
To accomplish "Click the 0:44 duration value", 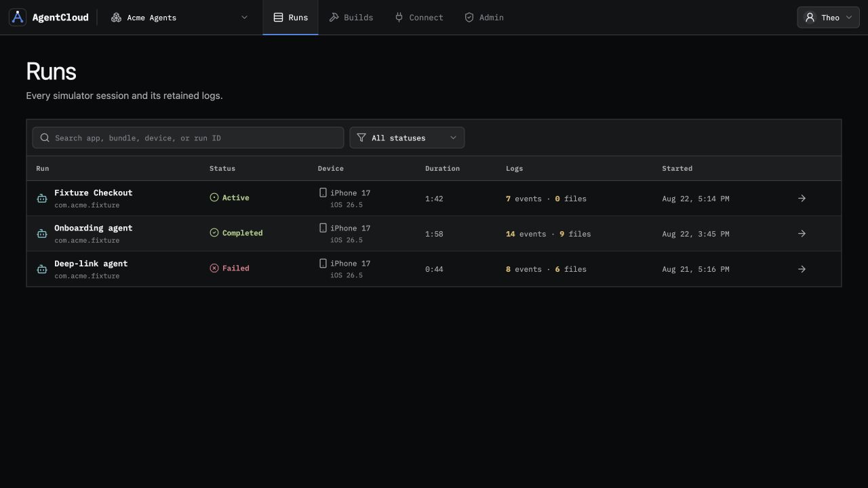I will point(434,269).
